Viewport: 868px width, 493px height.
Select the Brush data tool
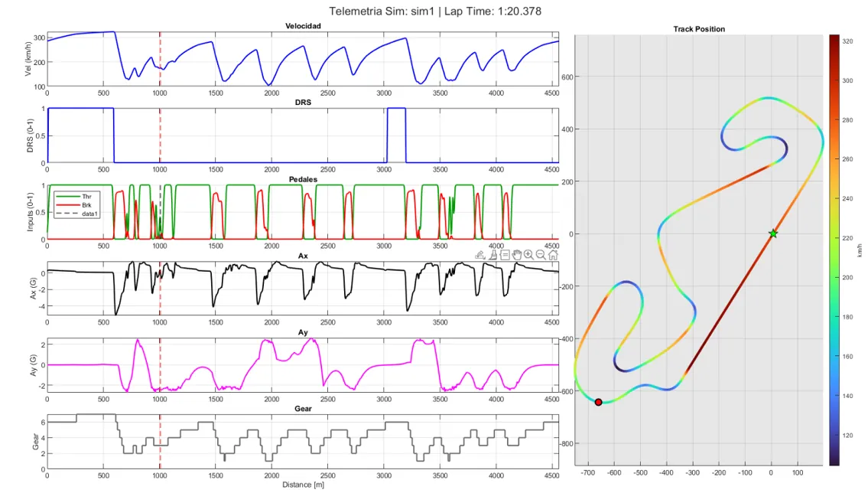click(x=493, y=255)
